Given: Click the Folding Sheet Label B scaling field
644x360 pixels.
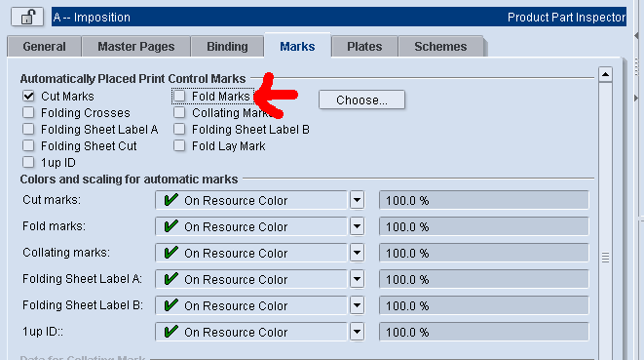Looking at the screenshot, I should click(484, 305).
